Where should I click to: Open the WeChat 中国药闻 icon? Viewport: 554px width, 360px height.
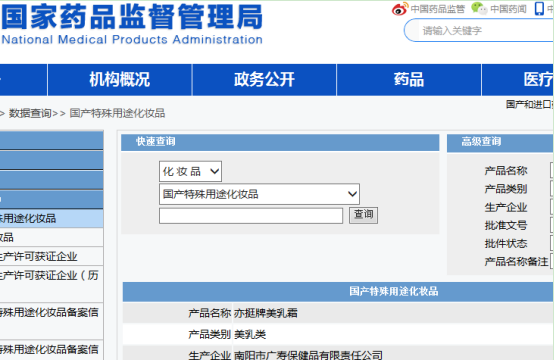[479, 8]
